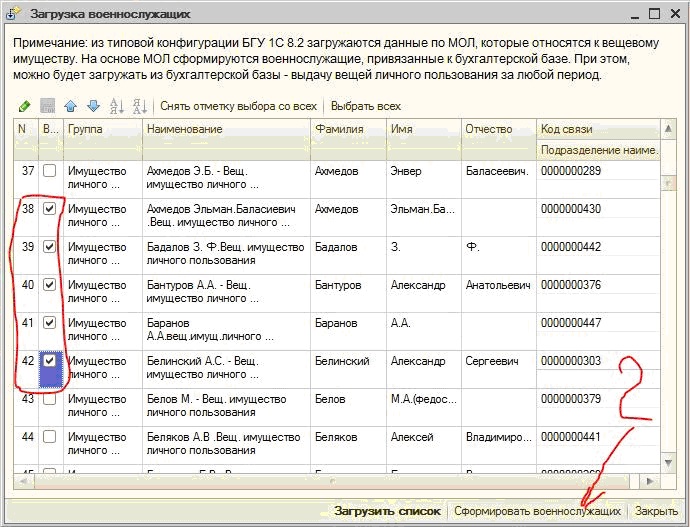This screenshot has height=527, width=690.
Task: Click the move row up arrow icon
Action: point(70,106)
